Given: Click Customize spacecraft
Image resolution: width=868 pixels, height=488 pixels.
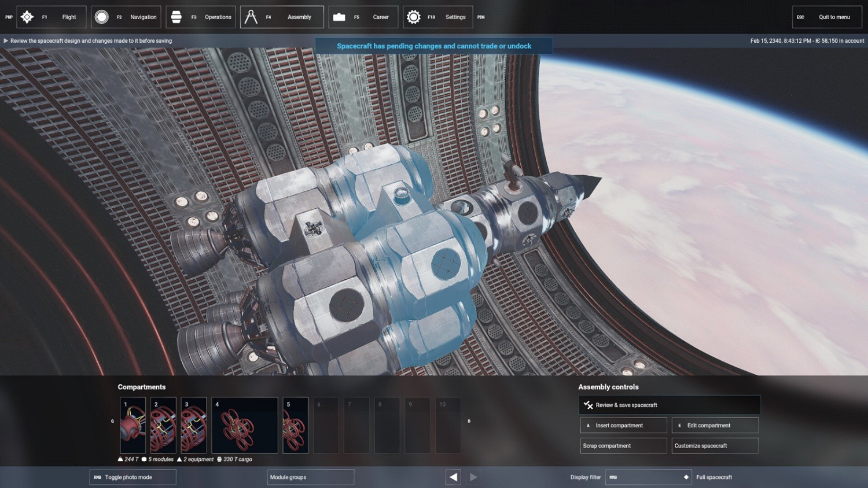Looking at the screenshot, I should [x=715, y=445].
